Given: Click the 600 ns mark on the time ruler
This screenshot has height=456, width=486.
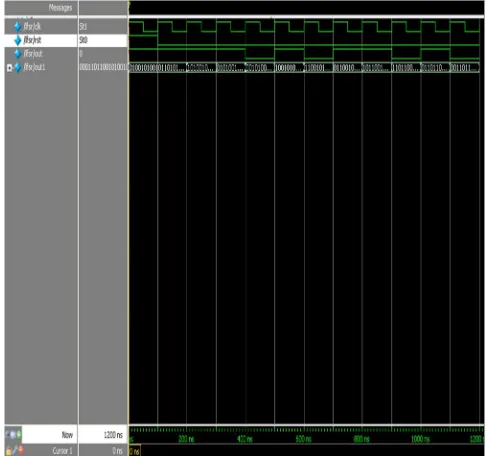Looking at the screenshot, I should (303, 439).
